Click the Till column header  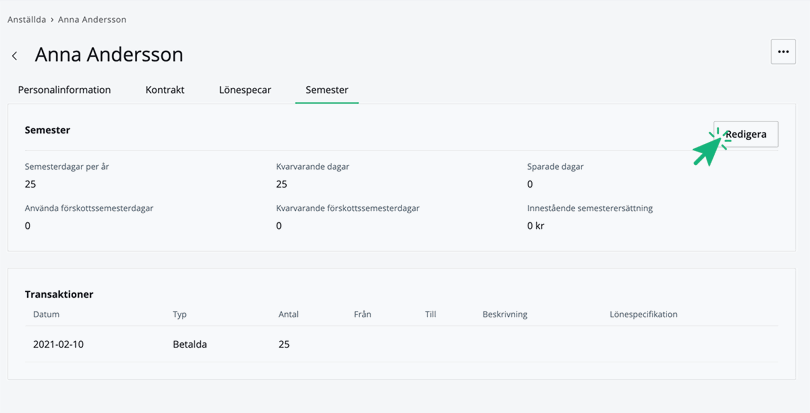[430, 314]
